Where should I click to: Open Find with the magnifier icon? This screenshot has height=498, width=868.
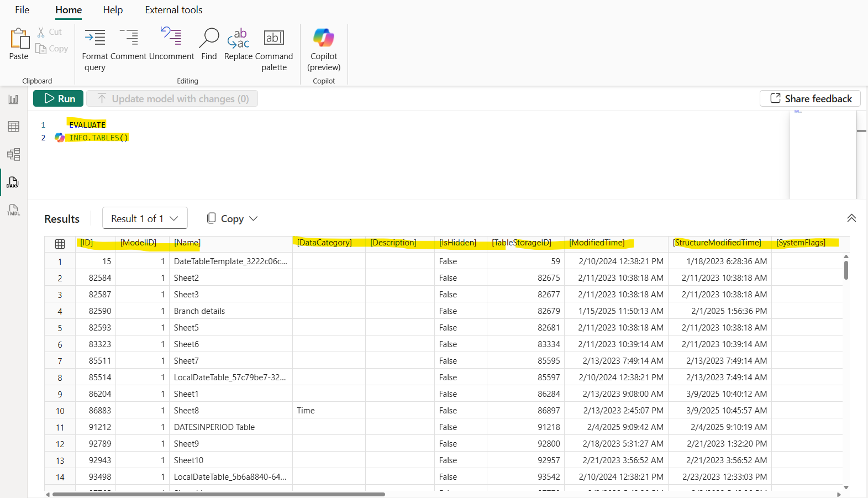point(209,38)
